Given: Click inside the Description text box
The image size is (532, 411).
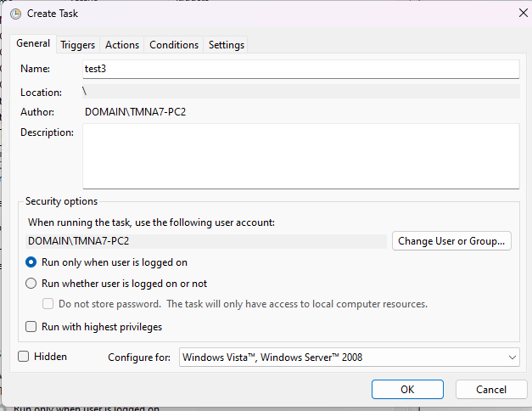Looking at the screenshot, I should [301, 156].
